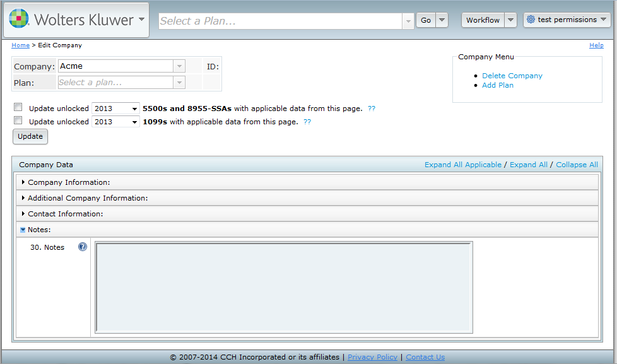The image size is (617, 364).
Task: Collapse the Notes section
Action: (x=307, y=230)
